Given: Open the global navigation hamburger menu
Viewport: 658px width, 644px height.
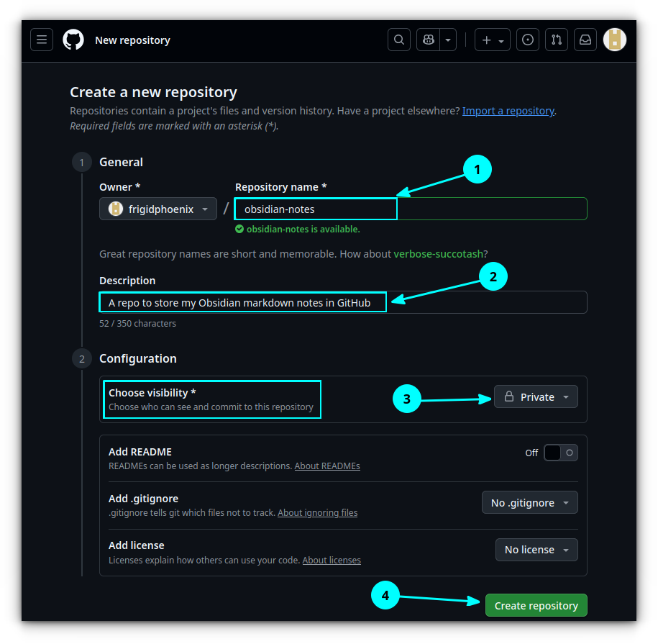Looking at the screenshot, I should (41, 40).
